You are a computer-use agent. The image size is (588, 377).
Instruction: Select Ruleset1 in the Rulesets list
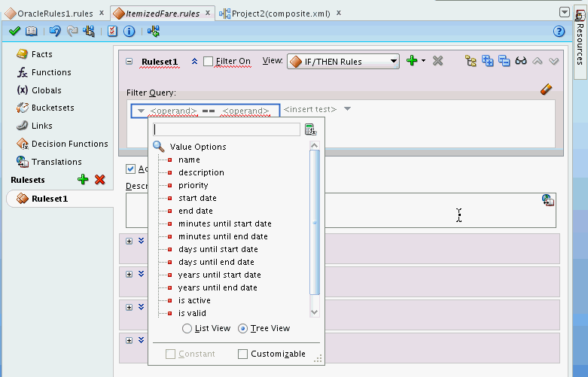pos(50,199)
